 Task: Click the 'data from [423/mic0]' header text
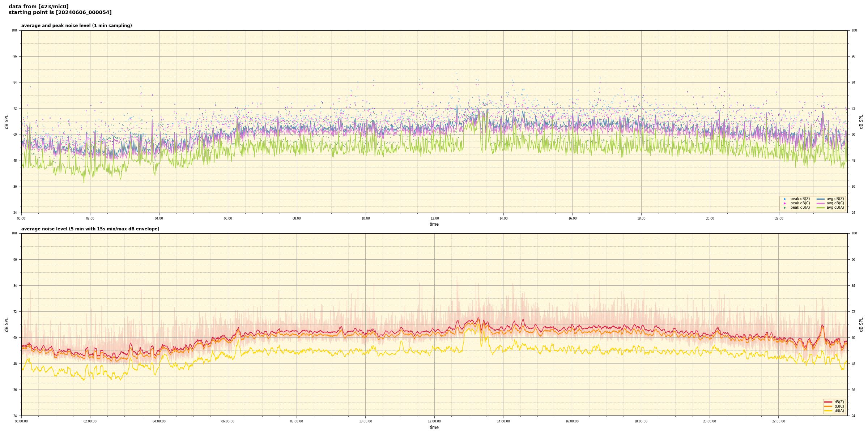coord(38,7)
